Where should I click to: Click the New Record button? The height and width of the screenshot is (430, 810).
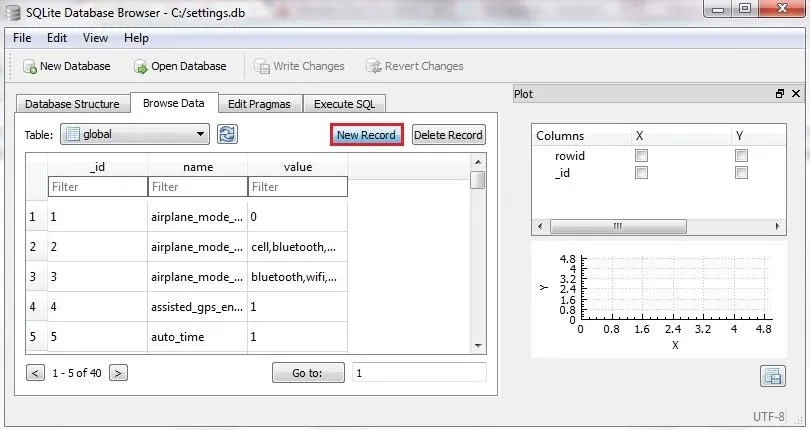pyautogui.click(x=366, y=135)
